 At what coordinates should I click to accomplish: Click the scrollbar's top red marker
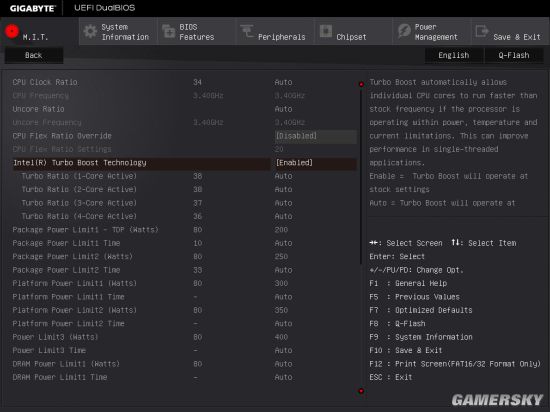coord(361,84)
